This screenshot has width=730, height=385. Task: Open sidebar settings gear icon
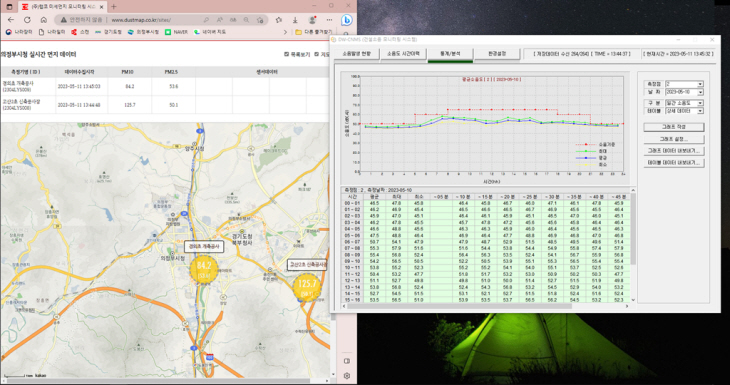point(347,376)
